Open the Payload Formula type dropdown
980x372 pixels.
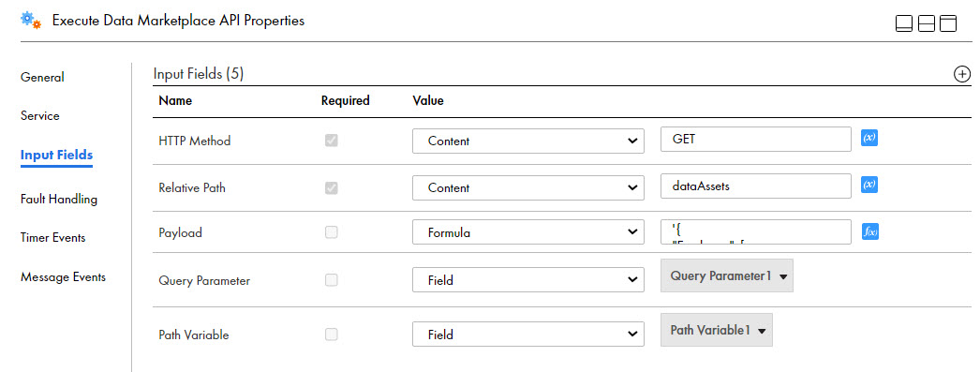pos(528,233)
